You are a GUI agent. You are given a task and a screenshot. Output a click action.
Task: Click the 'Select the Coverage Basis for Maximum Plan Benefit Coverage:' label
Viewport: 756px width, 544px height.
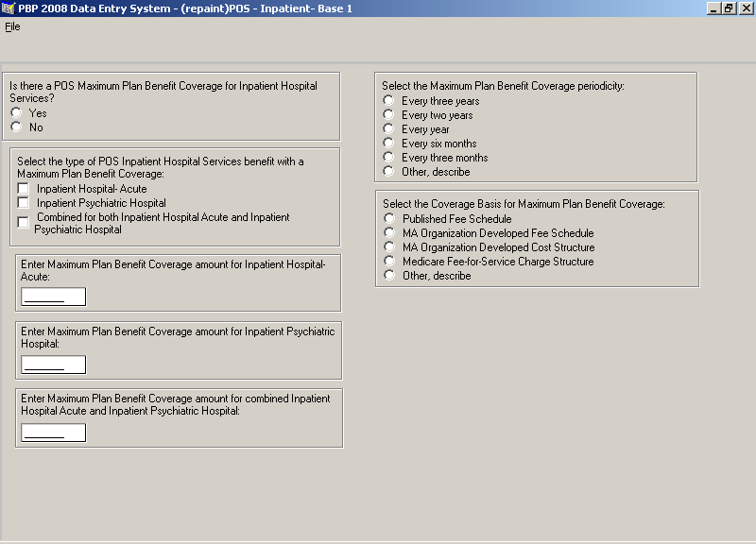524,204
